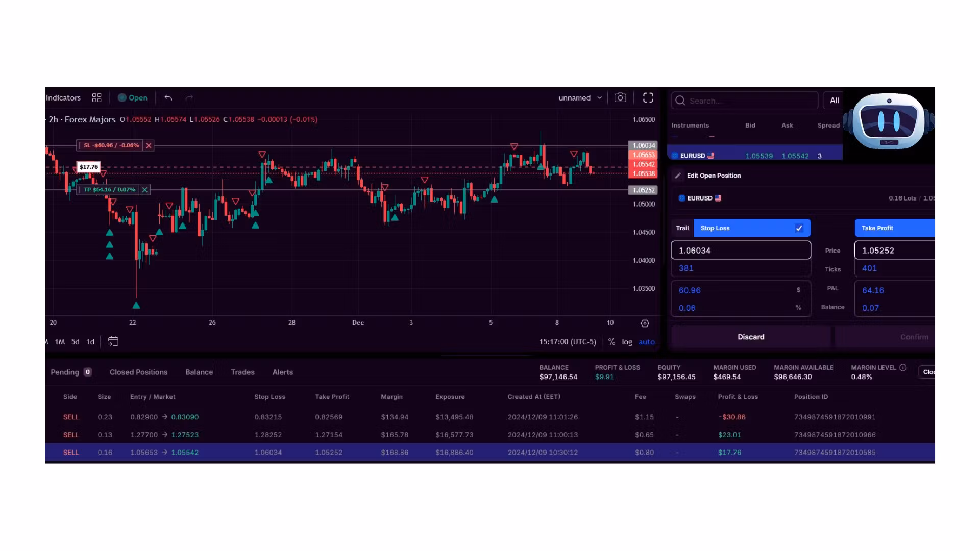Open the chart layout grid icon
This screenshot has width=980, height=551.
[x=96, y=97]
